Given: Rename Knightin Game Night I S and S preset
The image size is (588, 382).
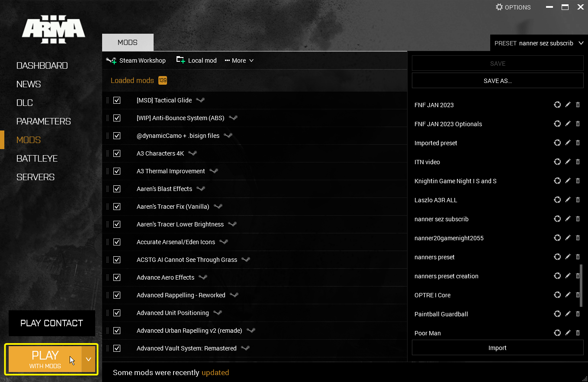Looking at the screenshot, I should (568, 181).
